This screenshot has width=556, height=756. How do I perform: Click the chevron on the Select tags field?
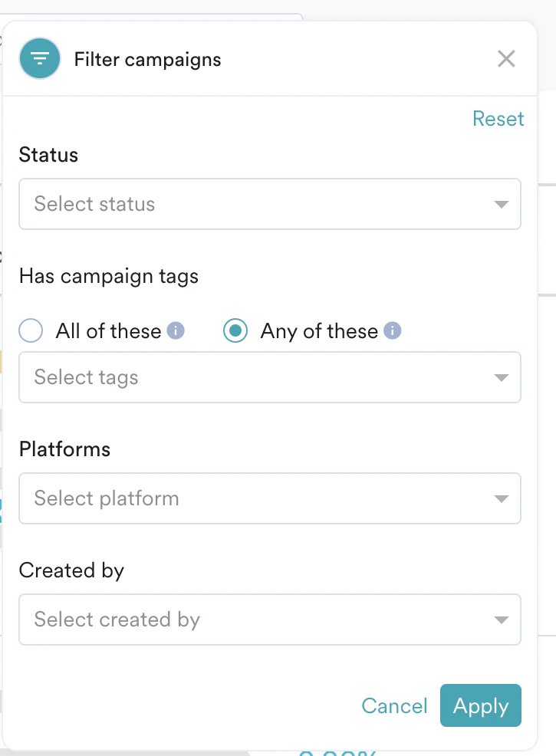click(x=502, y=377)
